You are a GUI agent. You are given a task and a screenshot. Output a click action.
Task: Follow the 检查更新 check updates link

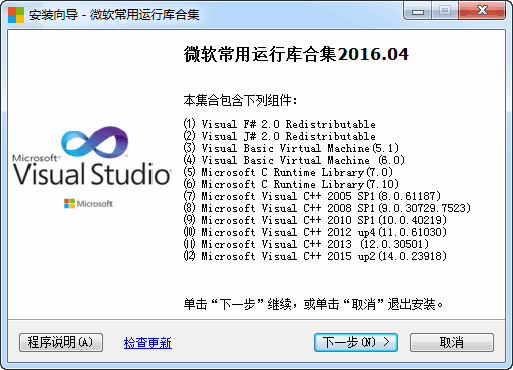click(x=148, y=343)
